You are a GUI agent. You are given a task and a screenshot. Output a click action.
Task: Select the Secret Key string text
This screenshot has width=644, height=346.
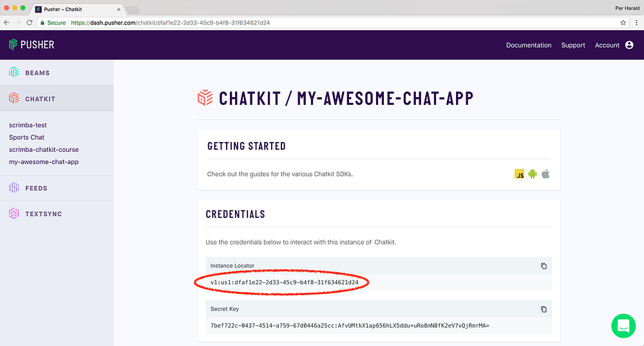[x=350, y=325]
